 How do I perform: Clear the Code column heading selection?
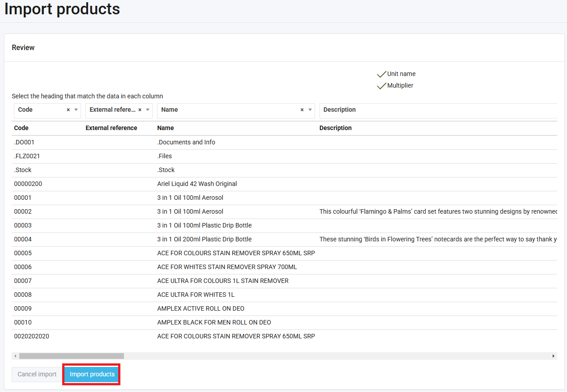click(68, 110)
